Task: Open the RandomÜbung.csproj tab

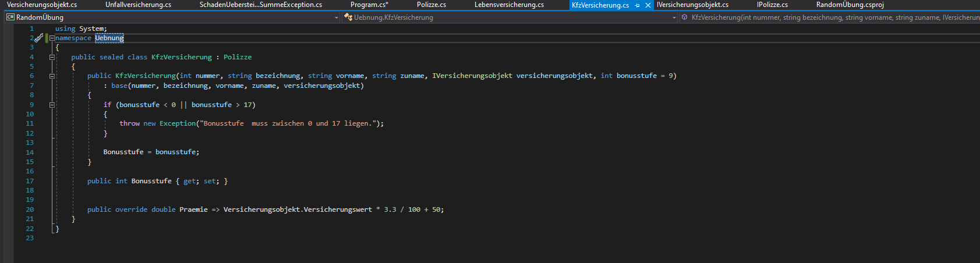Action: 850,5
